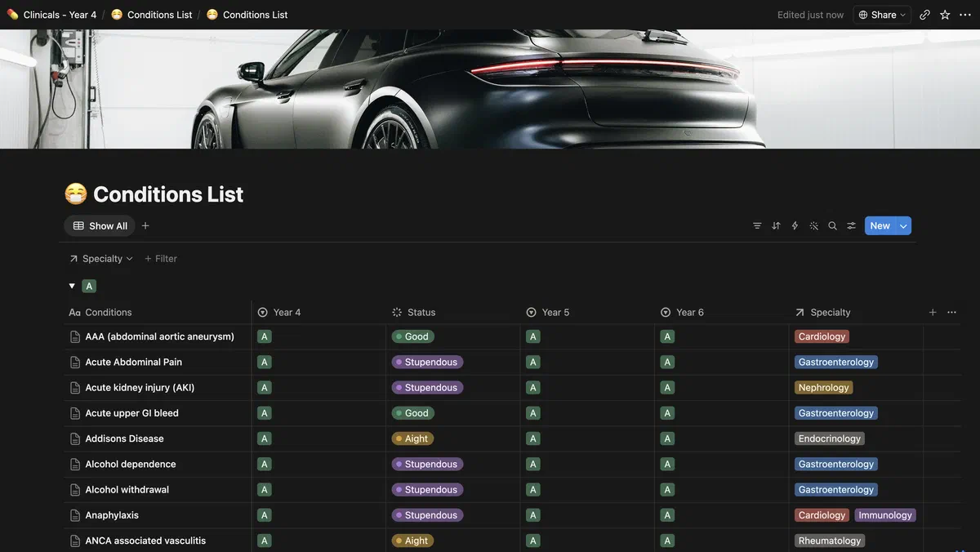Image resolution: width=980 pixels, height=552 pixels.
Task: Click Aight status for ANCA associated vasculitis
Action: point(412,541)
